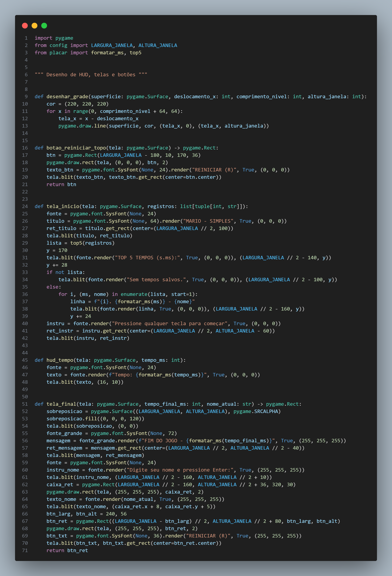
Task: Click 'import pygame' on line 1
Action: coord(54,38)
